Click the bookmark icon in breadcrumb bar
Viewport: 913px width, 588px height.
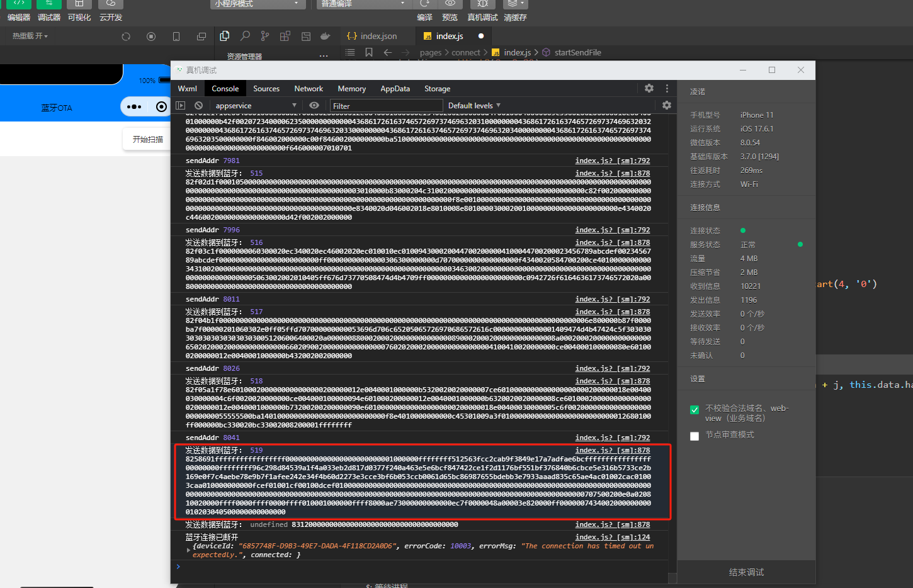(x=369, y=52)
